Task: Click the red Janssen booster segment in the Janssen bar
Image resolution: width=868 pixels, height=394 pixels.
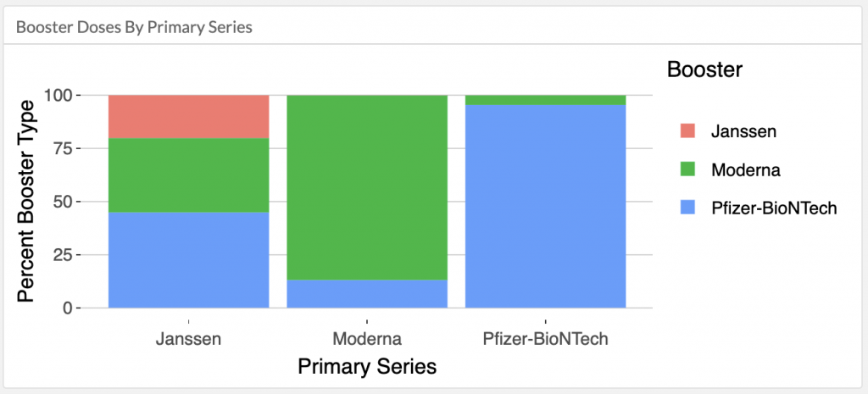Action: (x=189, y=117)
